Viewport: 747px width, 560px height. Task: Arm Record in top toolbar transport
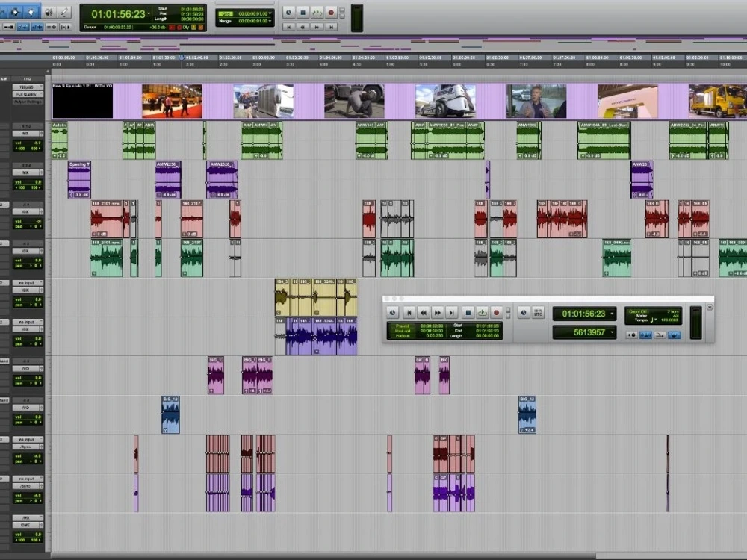tap(331, 13)
